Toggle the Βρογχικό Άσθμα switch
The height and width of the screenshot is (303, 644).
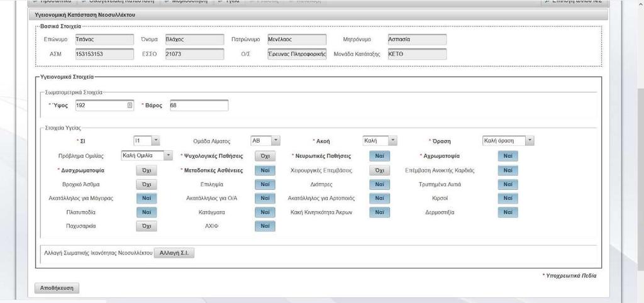click(x=146, y=184)
